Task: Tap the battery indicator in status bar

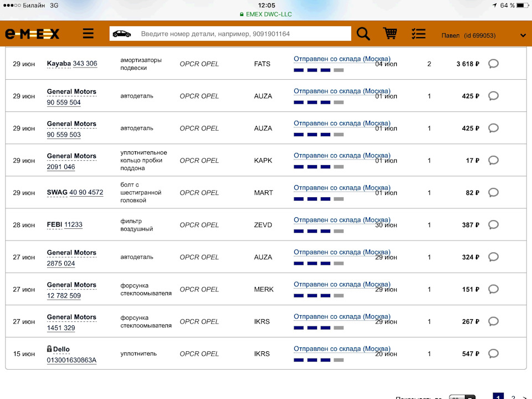Action: tap(522, 6)
